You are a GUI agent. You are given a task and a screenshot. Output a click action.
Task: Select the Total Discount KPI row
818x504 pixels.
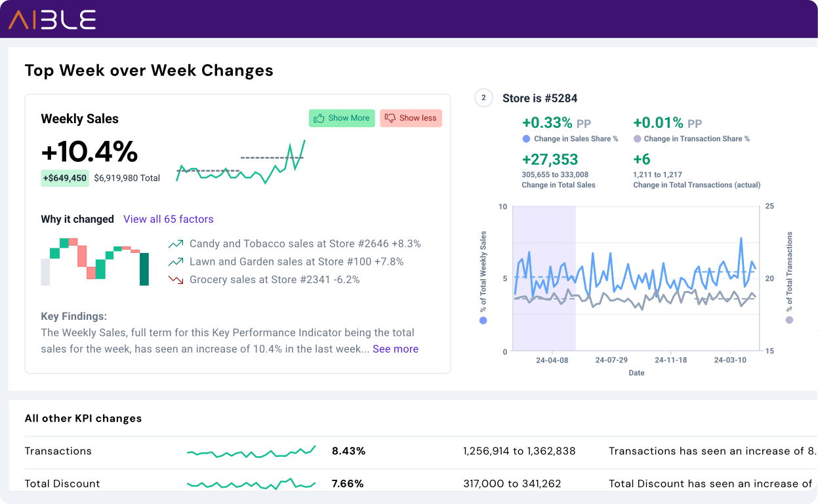pos(62,484)
